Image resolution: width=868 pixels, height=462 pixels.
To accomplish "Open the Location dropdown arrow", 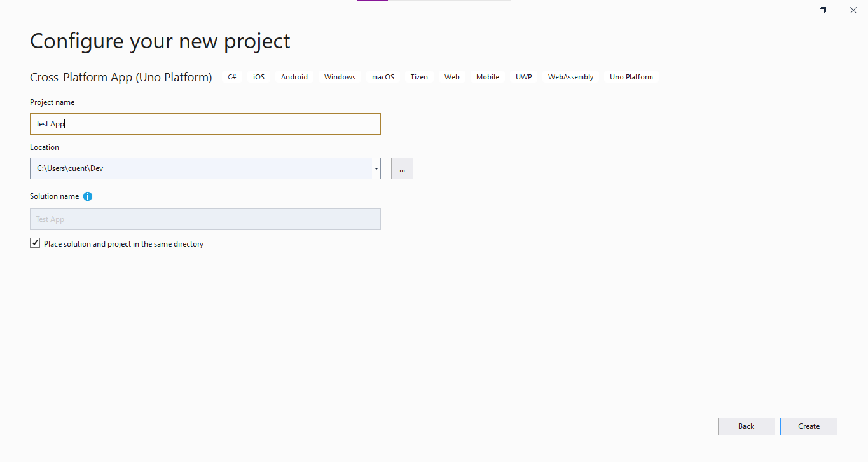I will click(x=376, y=168).
